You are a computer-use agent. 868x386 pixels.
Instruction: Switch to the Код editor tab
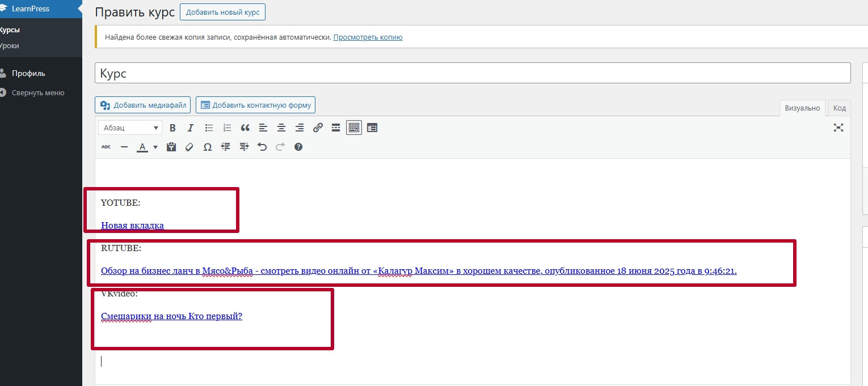(x=840, y=108)
